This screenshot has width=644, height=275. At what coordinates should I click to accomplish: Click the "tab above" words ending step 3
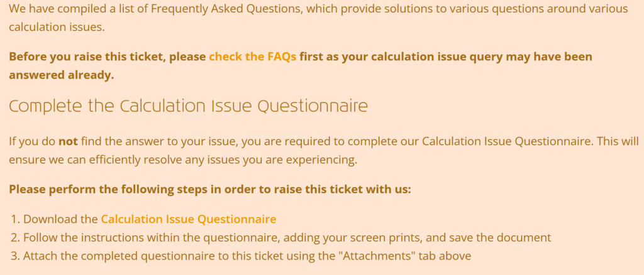point(444,256)
